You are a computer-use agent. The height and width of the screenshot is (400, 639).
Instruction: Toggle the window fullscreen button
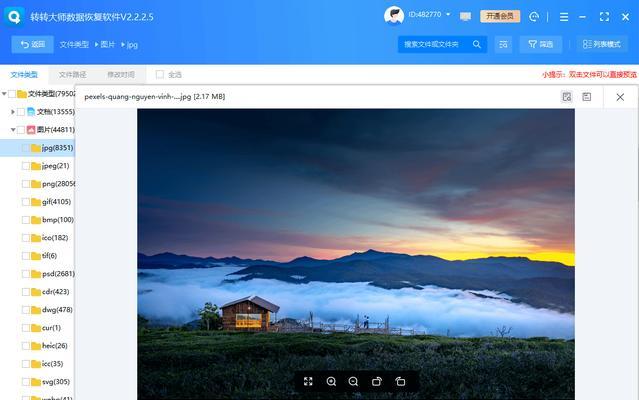(604, 17)
